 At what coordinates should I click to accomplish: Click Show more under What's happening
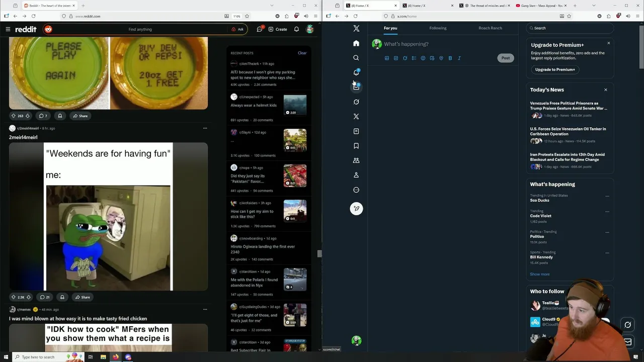click(539, 274)
